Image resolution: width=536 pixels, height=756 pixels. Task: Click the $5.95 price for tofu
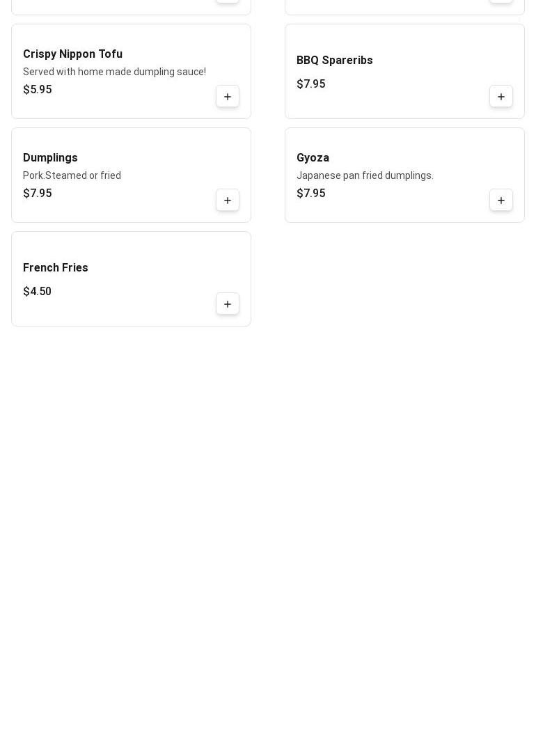click(x=38, y=90)
